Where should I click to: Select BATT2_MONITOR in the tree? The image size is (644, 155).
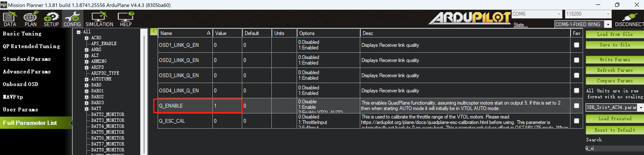(x=107, y=115)
